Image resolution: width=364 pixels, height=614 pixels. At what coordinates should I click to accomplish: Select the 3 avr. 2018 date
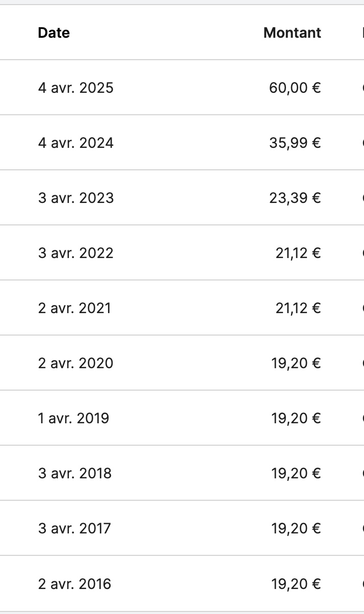tap(74, 473)
